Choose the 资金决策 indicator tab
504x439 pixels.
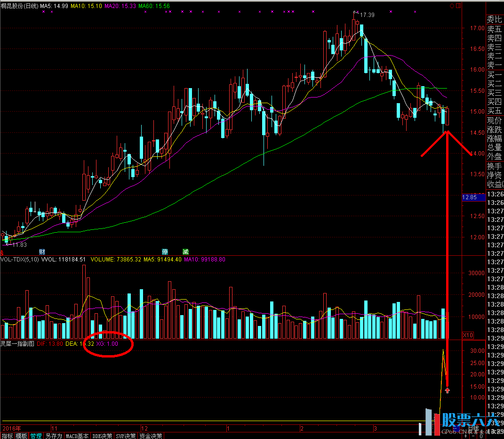(151, 436)
